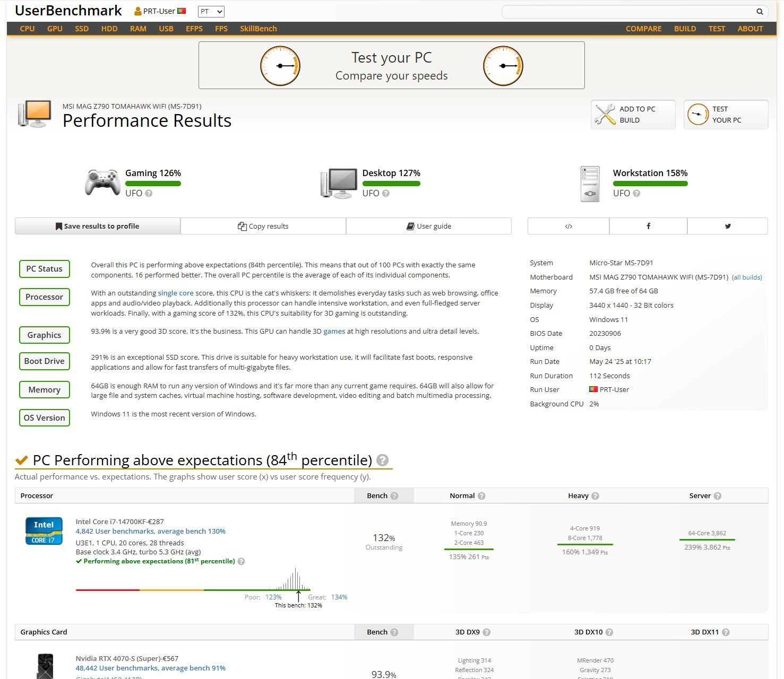Click the help icon next to Gaming UFO
The height and width of the screenshot is (679, 784).
click(149, 193)
